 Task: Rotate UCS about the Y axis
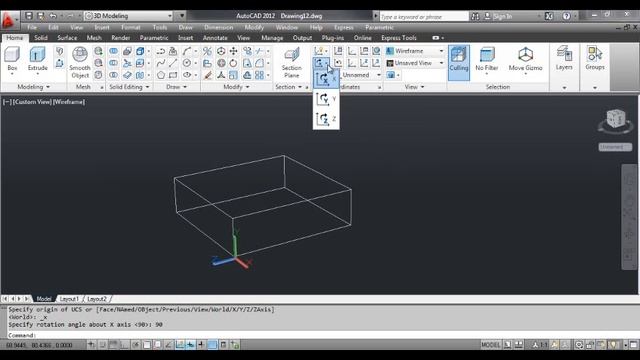326,99
